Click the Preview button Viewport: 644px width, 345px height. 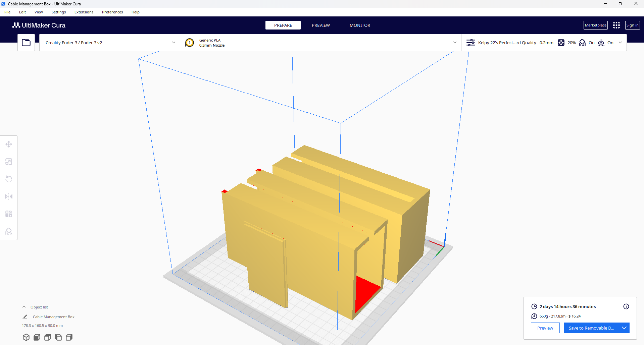click(545, 328)
